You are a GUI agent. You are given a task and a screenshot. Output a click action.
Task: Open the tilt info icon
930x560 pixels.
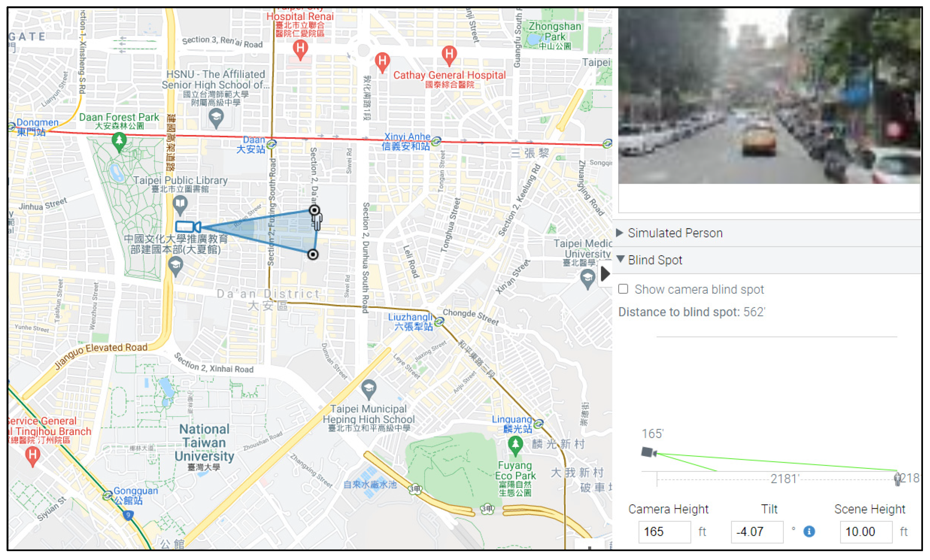(x=809, y=531)
